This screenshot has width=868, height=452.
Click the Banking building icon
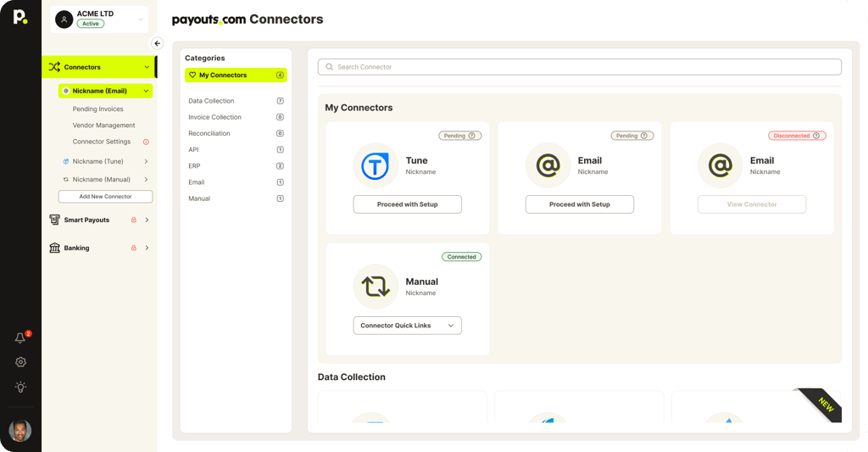click(x=54, y=248)
